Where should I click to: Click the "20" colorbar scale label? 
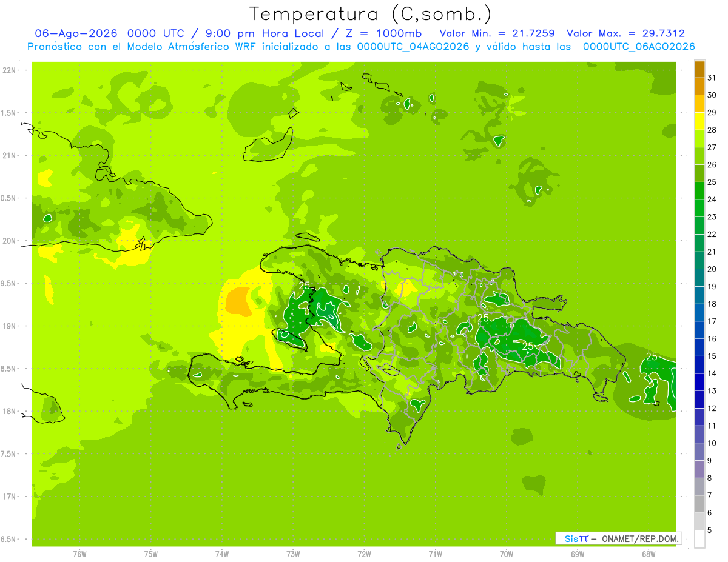(712, 269)
